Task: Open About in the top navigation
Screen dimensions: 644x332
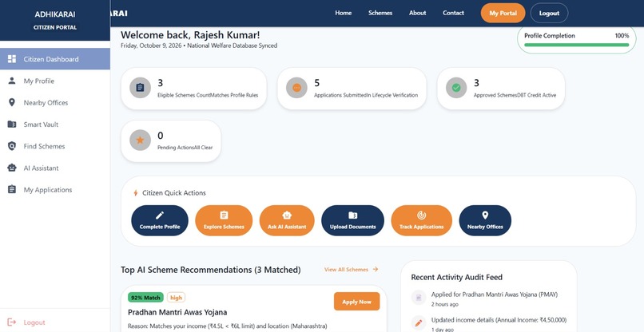Action: pos(417,13)
